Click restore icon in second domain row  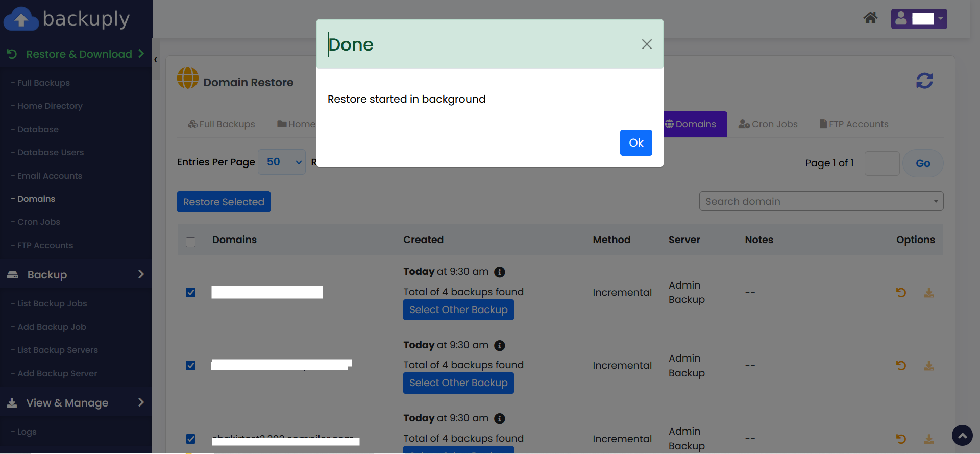tap(901, 366)
